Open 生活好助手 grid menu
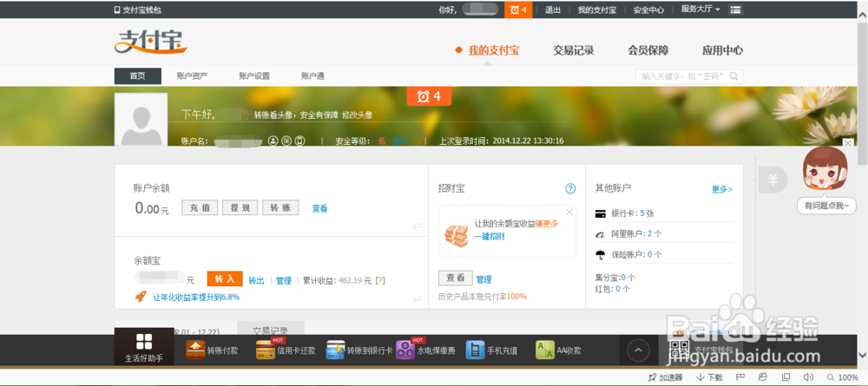Image resolution: width=868 pixels, height=386 pixels. (144, 346)
